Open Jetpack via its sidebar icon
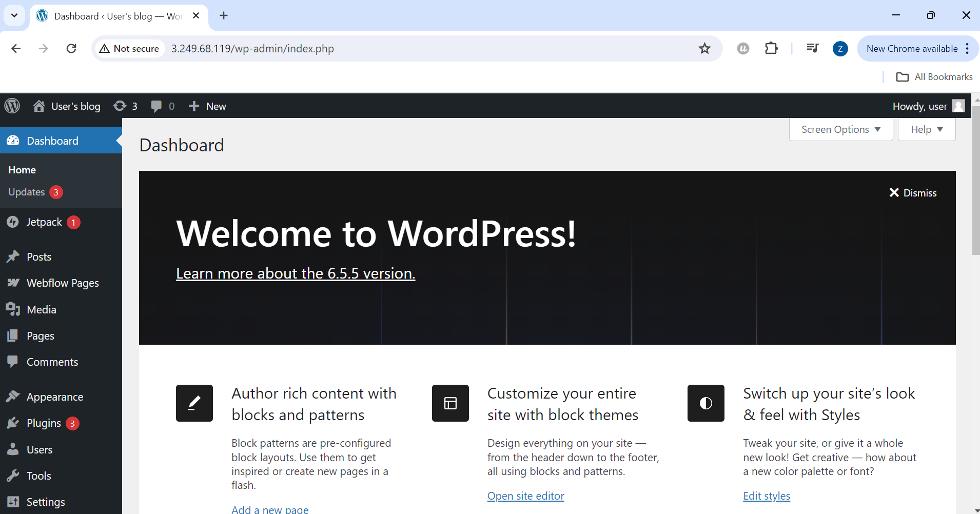This screenshot has width=980, height=514. tap(13, 222)
